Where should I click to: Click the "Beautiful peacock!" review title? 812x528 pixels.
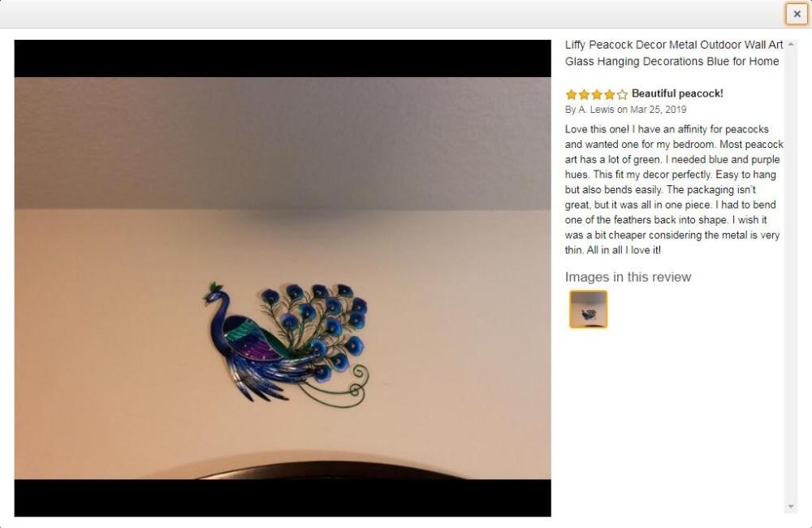[677, 93]
